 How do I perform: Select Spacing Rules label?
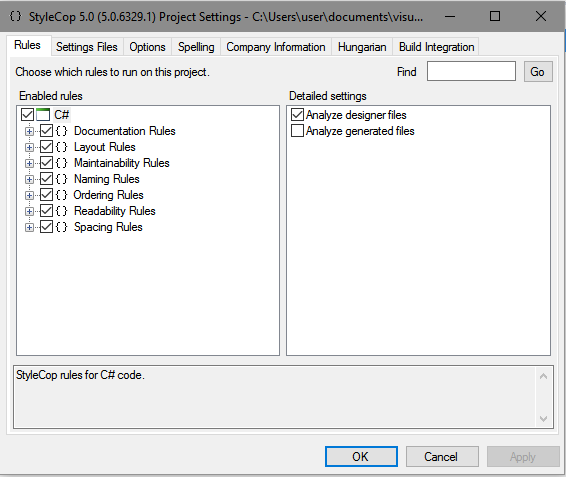tap(108, 227)
